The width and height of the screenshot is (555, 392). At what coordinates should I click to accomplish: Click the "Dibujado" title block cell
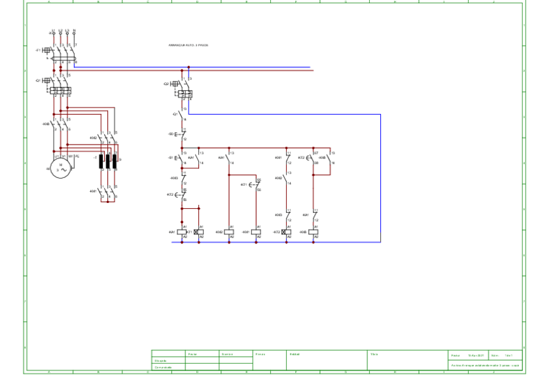(168, 361)
